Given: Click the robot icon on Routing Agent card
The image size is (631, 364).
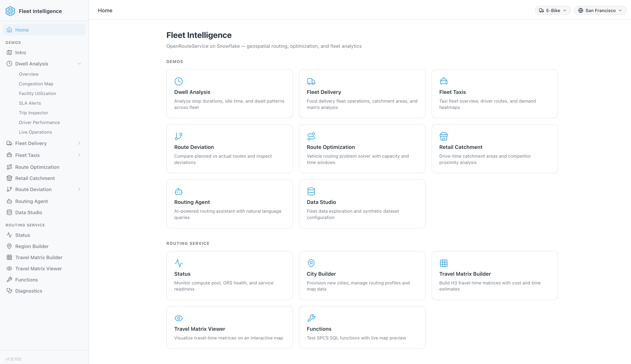Looking at the screenshot, I should (x=179, y=191).
